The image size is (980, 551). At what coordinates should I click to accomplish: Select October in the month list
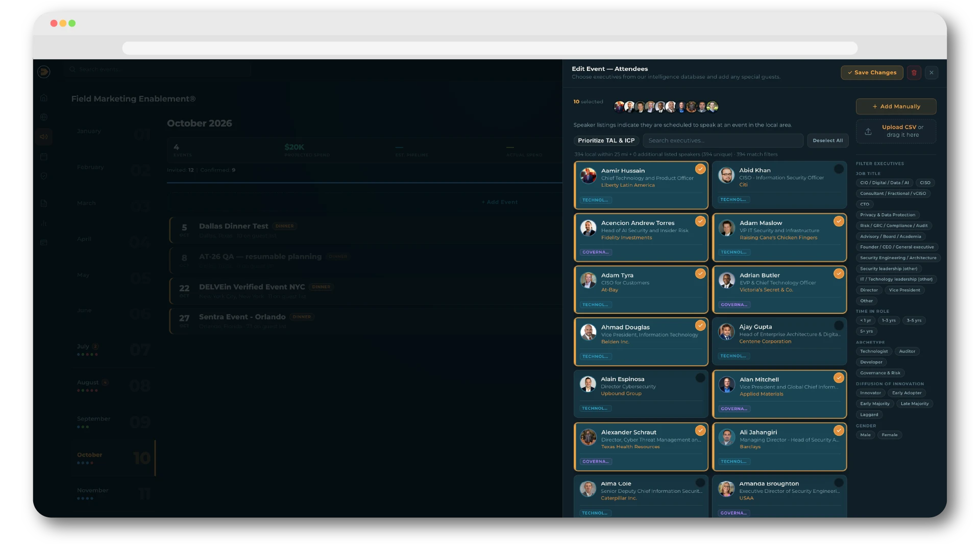113,458
